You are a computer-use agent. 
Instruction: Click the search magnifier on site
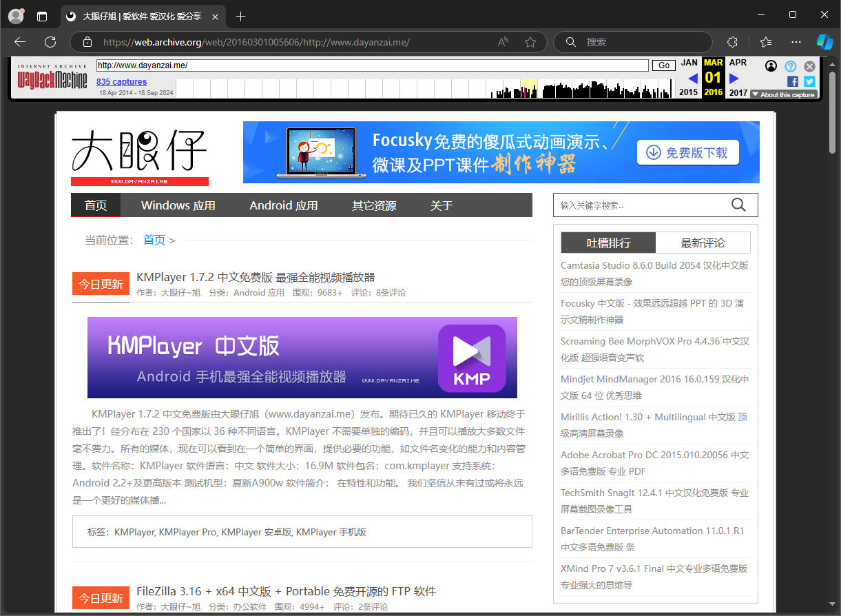click(x=738, y=205)
